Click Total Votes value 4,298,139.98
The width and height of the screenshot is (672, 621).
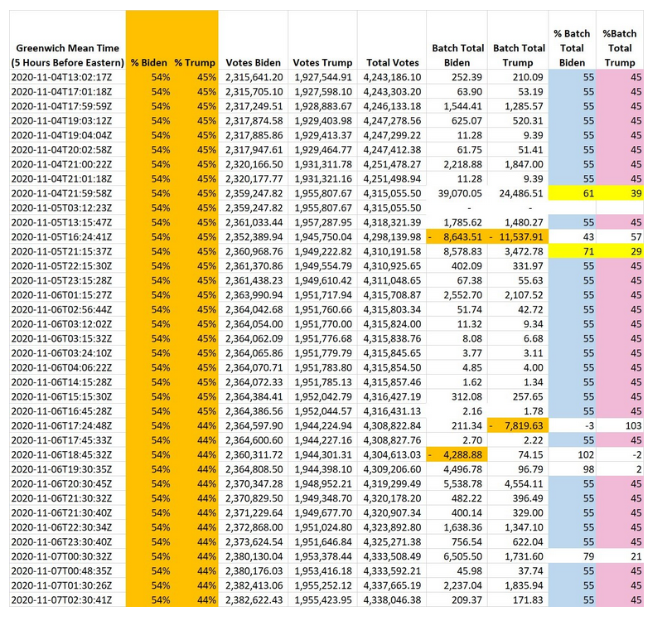coord(392,237)
